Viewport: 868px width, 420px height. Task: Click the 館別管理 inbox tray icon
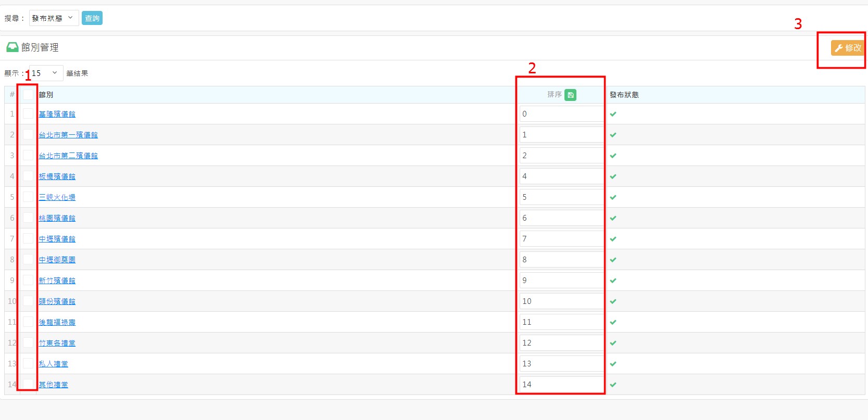coord(12,47)
